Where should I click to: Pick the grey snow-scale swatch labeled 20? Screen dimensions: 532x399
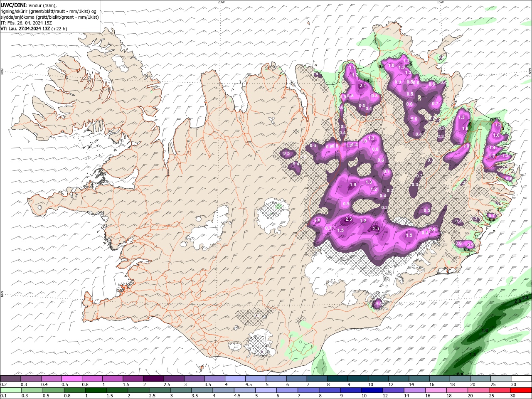480,379
